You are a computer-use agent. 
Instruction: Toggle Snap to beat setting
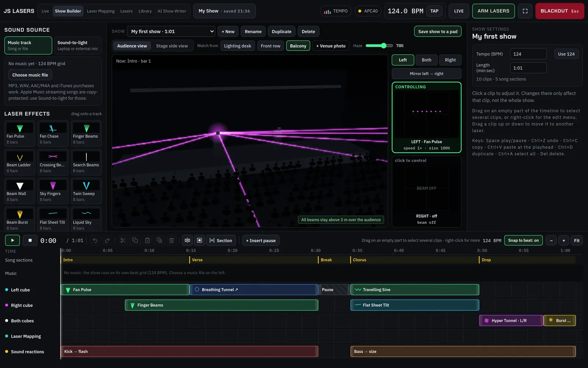pos(523,240)
